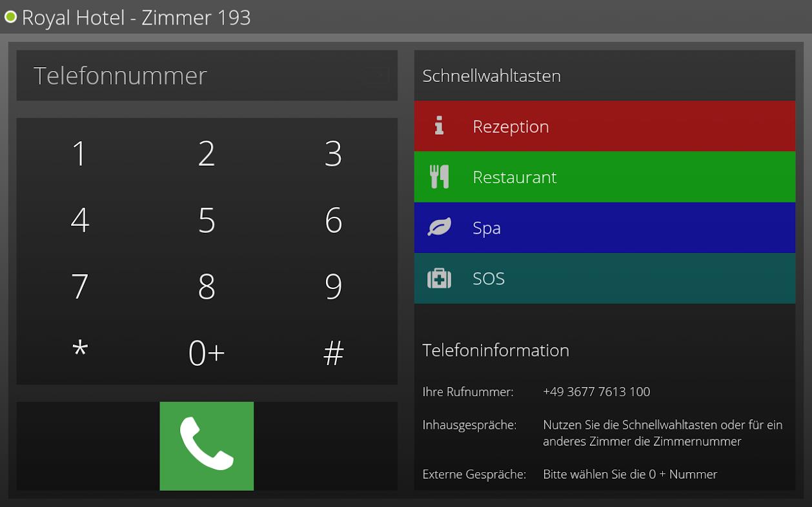Screen dimensions: 812x507
Task: Click the green status indicator dot
Action: pos(10,17)
